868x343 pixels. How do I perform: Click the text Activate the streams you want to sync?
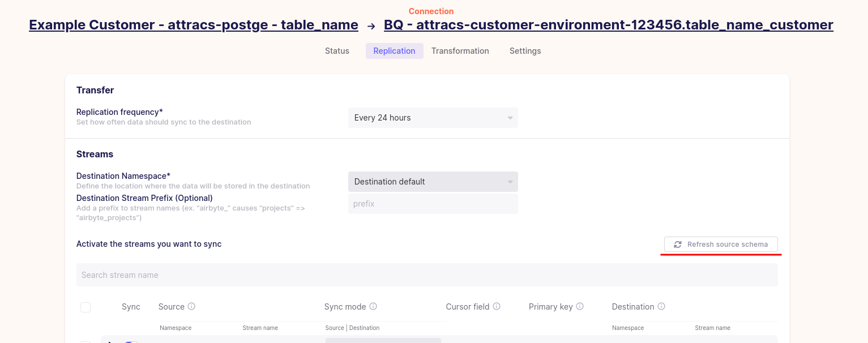pos(149,244)
